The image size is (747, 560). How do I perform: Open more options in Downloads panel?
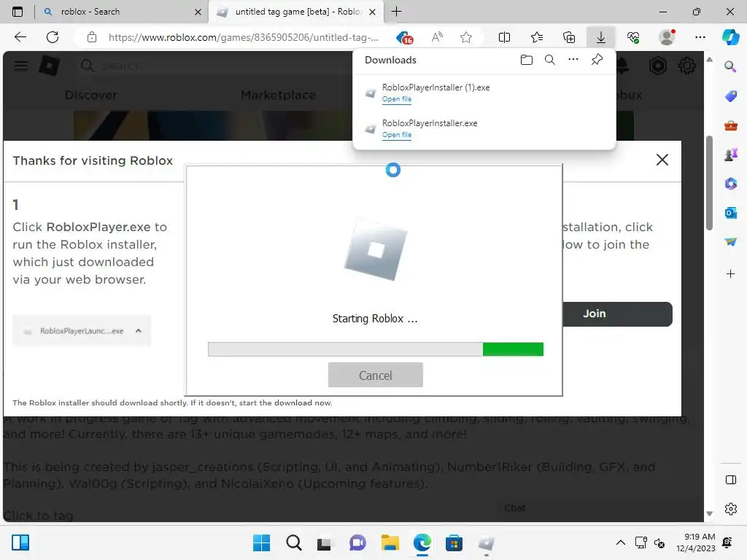(x=573, y=60)
